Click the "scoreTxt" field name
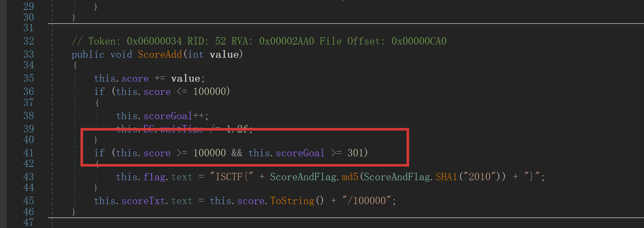This screenshot has width=644, height=228. [x=143, y=201]
